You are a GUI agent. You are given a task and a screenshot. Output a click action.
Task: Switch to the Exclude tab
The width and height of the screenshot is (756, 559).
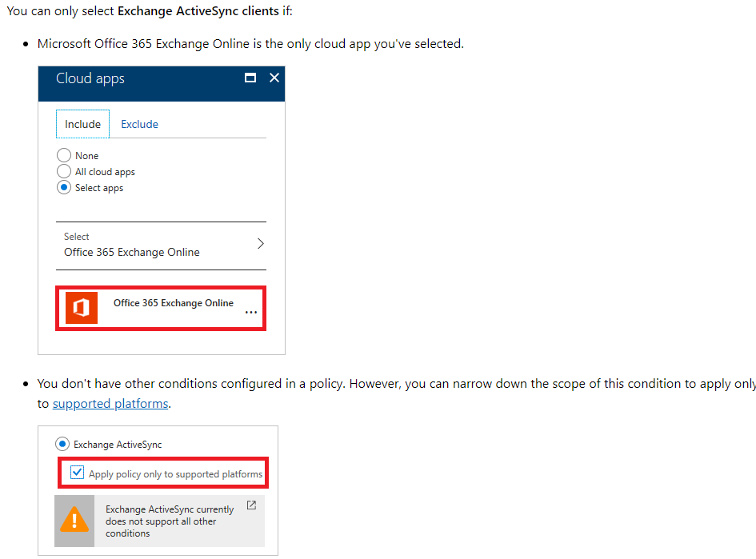pyautogui.click(x=139, y=124)
